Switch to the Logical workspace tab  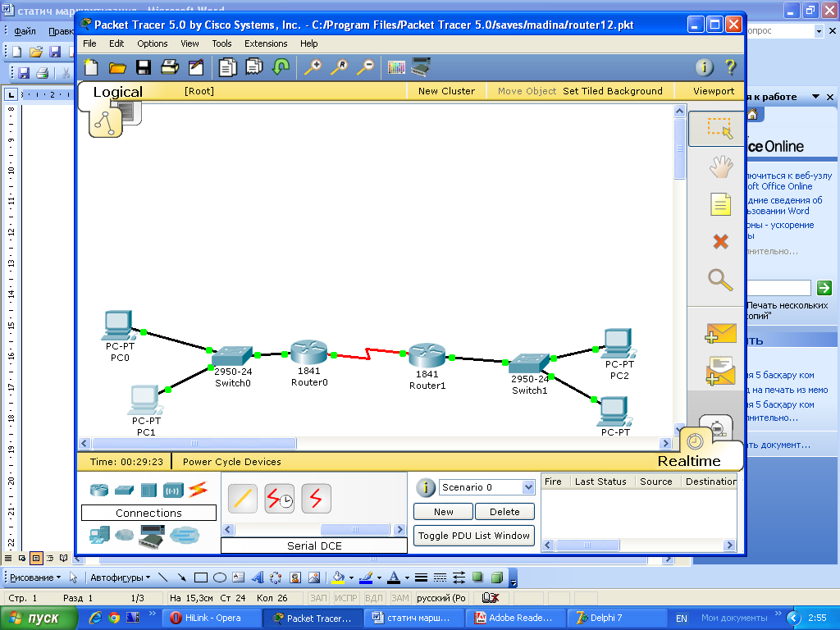(118, 92)
